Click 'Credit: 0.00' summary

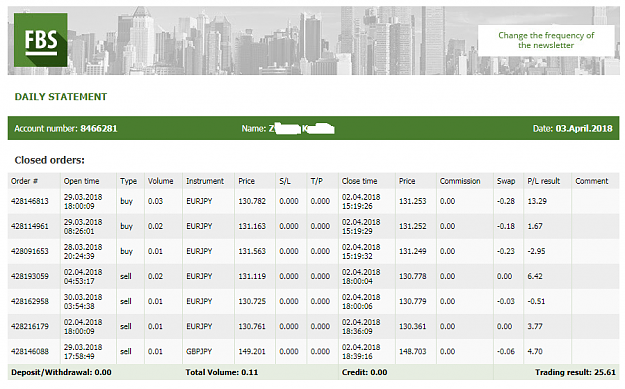tap(364, 372)
